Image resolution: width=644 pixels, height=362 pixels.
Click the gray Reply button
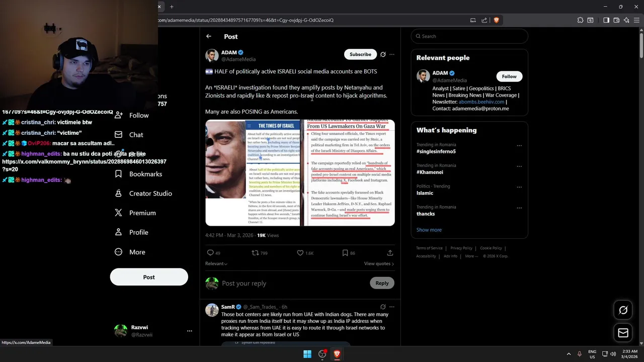(x=382, y=283)
